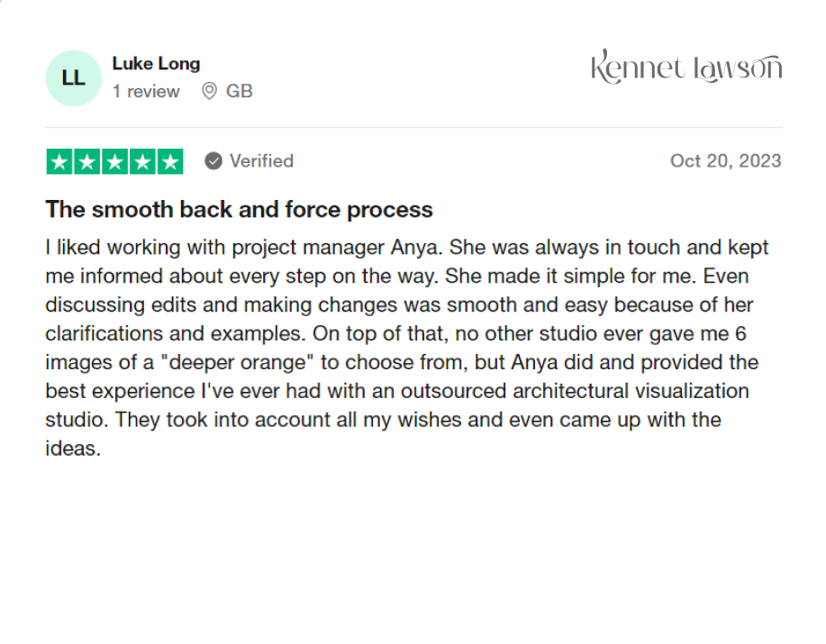Click the Oct 20, 2023 review date
826x644 pixels.
725,161
